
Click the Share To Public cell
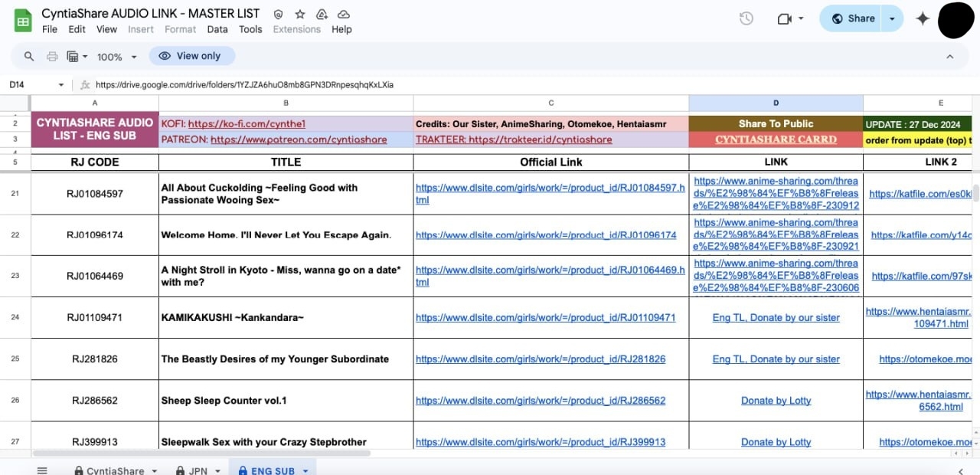coord(776,123)
